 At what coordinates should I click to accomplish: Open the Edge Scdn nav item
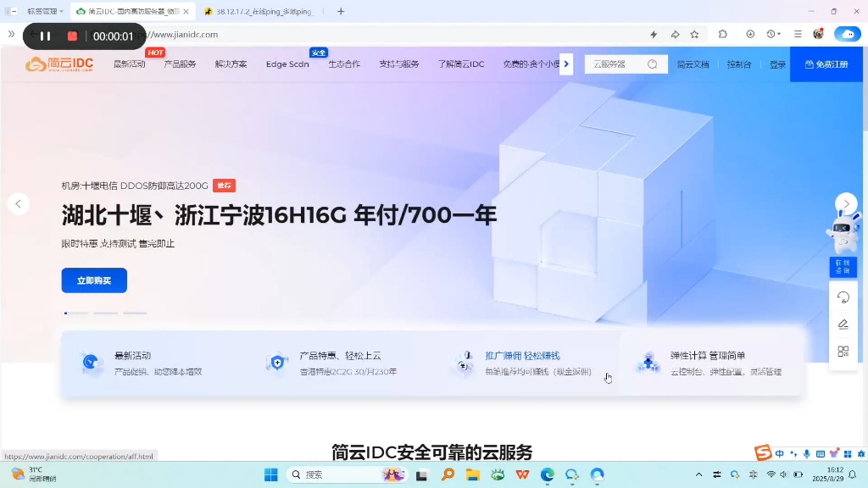pyautogui.click(x=287, y=64)
